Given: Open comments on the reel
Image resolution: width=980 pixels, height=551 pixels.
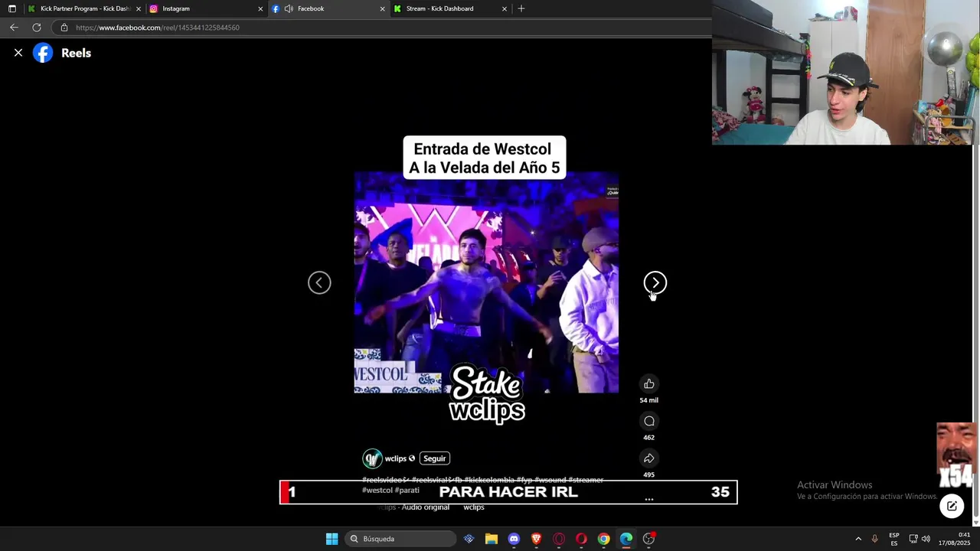Looking at the screenshot, I should click(648, 421).
